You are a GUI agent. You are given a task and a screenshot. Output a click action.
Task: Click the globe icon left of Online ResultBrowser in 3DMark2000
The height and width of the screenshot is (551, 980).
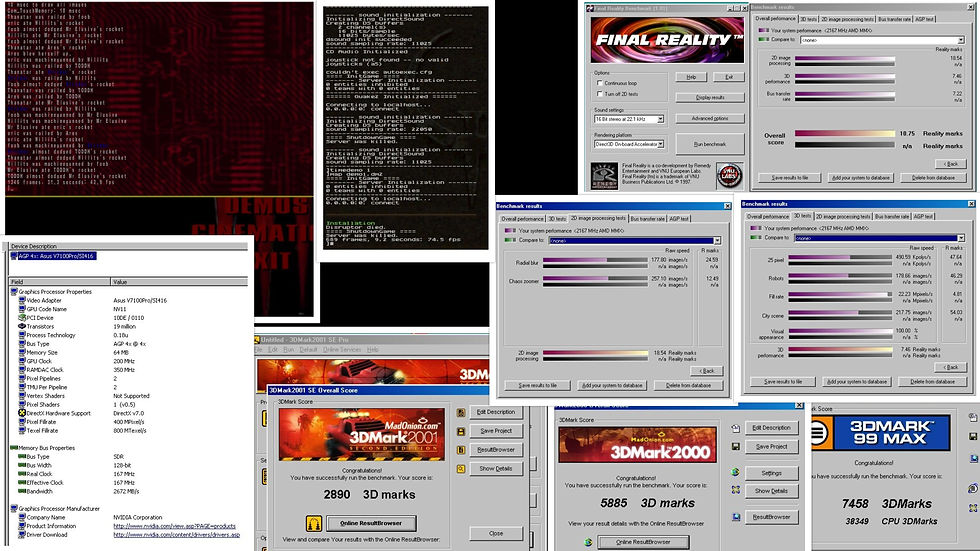[588, 542]
